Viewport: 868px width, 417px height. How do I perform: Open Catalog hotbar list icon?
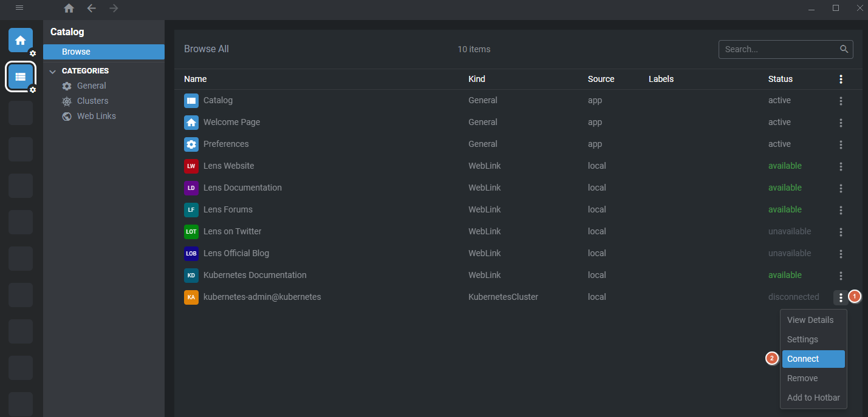pos(21,76)
